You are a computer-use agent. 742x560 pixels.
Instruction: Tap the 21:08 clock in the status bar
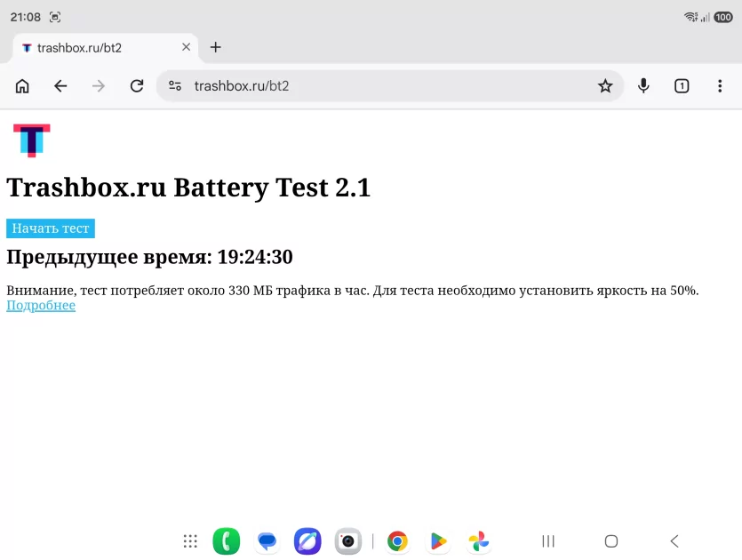[26, 18]
